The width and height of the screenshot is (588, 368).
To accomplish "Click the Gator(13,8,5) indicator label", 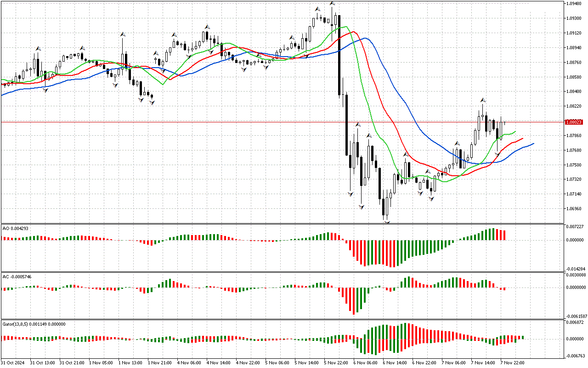I will click(x=34, y=324).
